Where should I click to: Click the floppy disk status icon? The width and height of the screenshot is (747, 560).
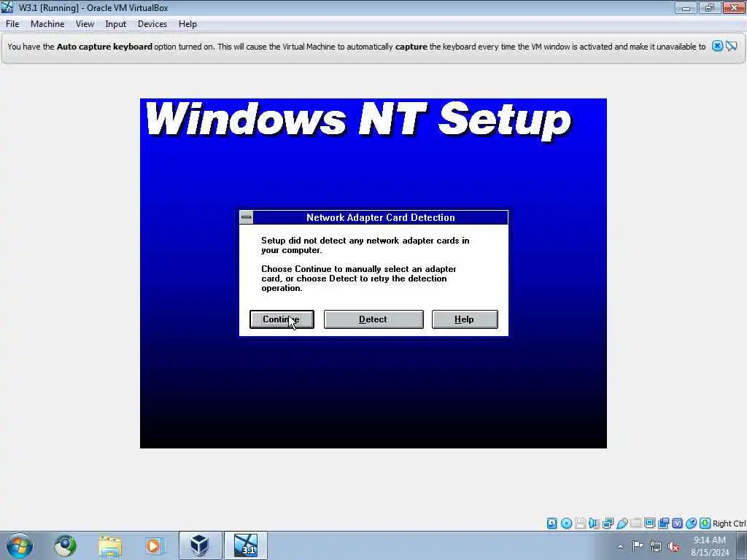(x=580, y=524)
